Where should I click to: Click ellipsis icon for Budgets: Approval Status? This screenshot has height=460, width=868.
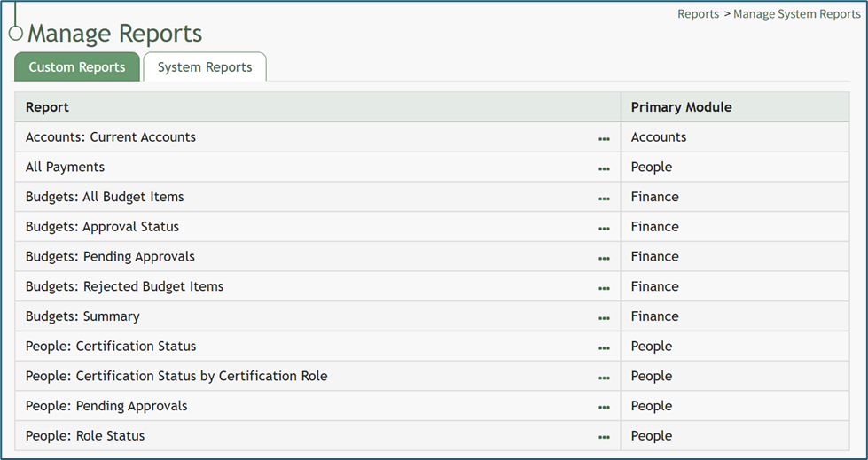[x=604, y=228]
